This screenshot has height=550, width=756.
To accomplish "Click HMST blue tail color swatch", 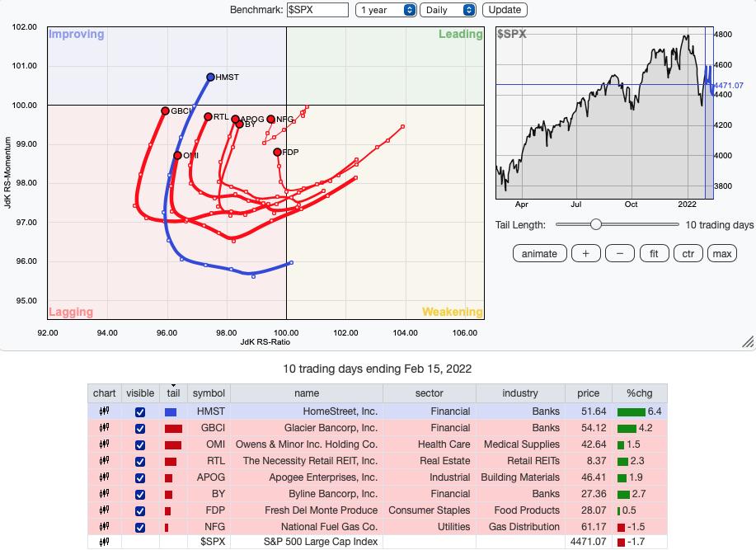I will tap(171, 412).
